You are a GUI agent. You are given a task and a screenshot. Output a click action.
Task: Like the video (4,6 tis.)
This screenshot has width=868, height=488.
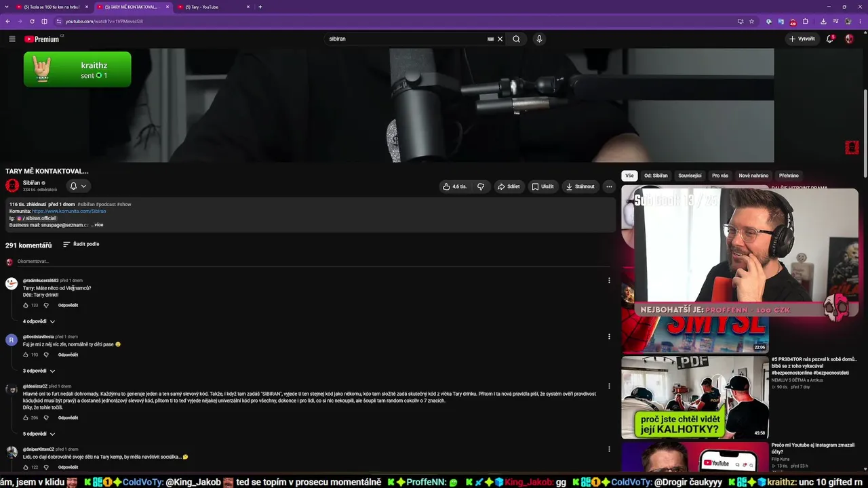455,186
